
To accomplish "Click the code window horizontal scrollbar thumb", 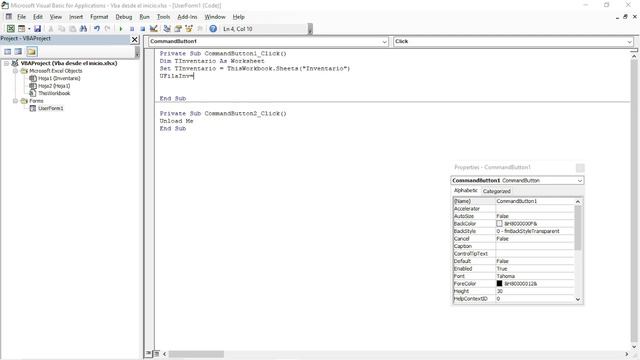I will (196, 354).
